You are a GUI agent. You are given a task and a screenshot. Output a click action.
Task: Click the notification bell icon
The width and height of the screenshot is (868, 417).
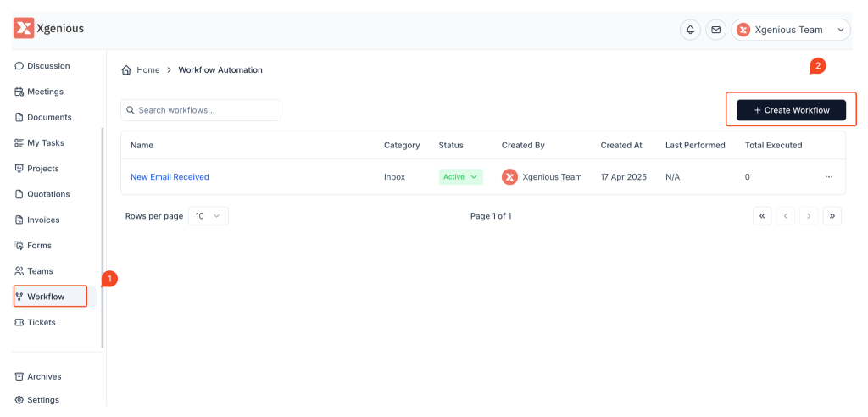[690, 30]
